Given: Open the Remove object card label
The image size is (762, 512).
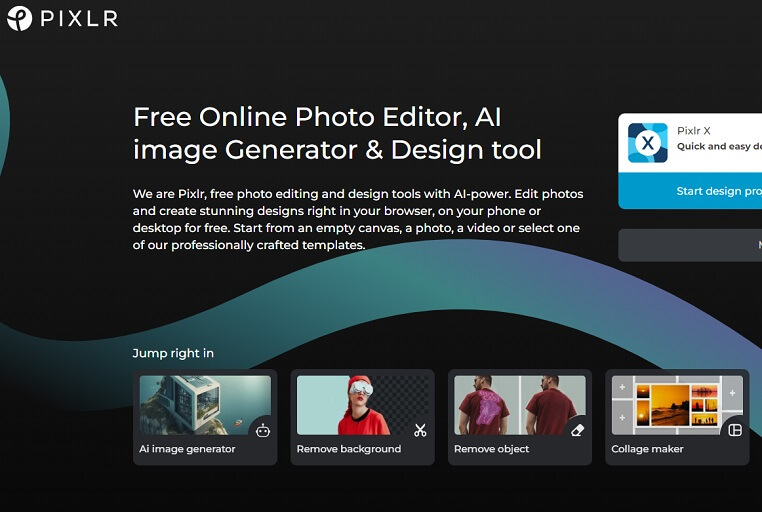Looking at the screenshot, I should (491, 449).
